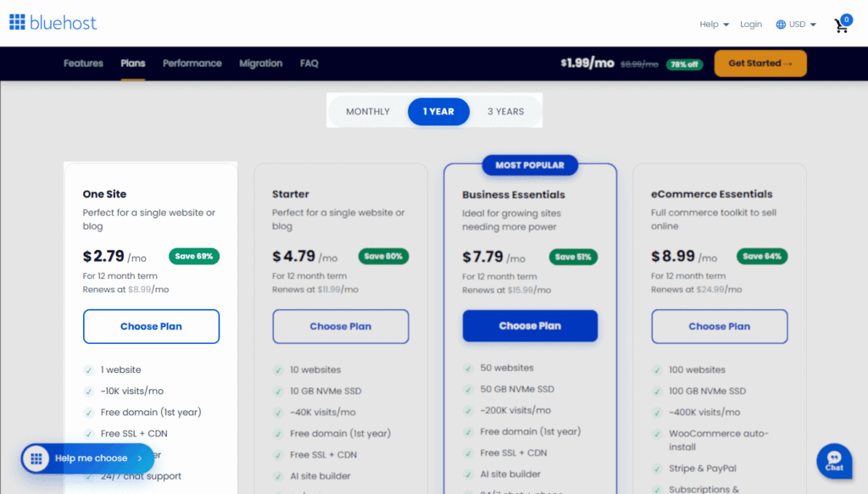Choose Plan for Business Essentials
This screenshot has width=868, height=494.
530,326
